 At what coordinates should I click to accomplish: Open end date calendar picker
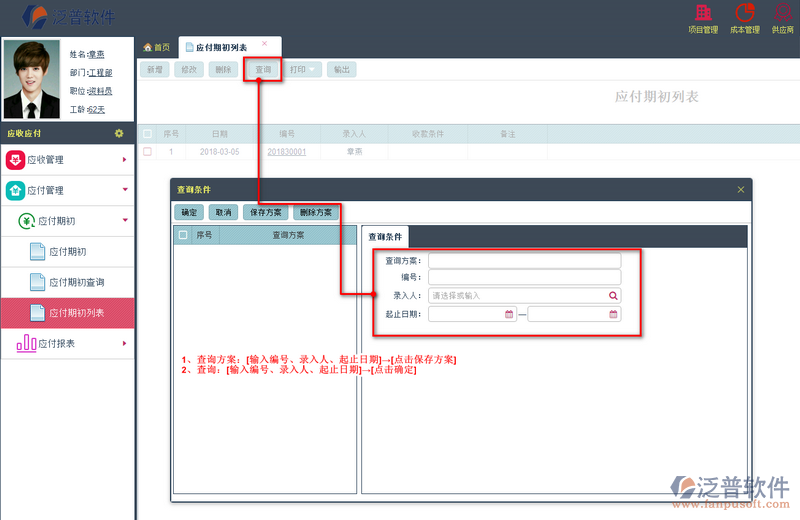point(613,314)
